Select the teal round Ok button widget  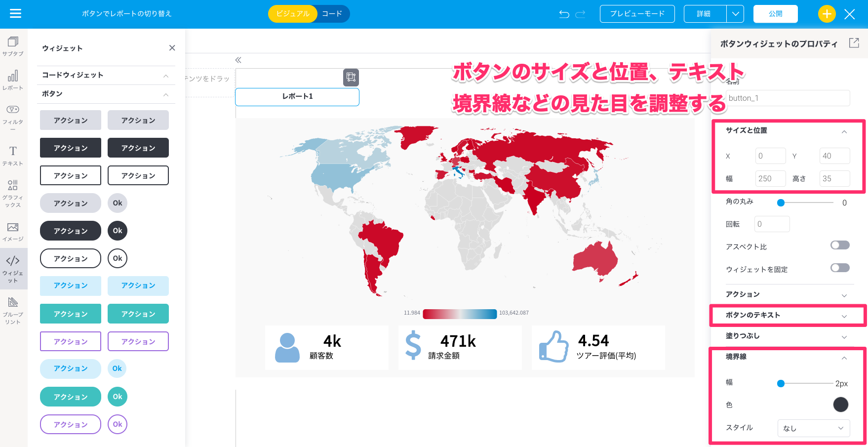point(118,397)
